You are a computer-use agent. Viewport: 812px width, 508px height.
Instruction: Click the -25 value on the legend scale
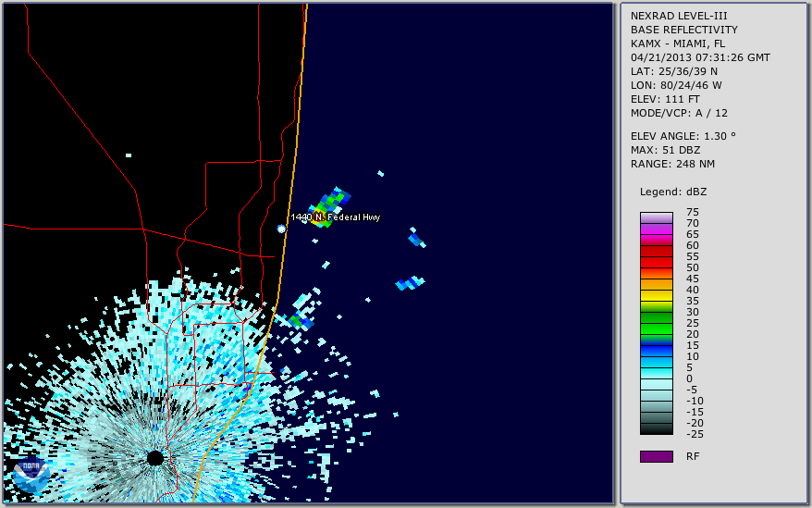tap(695, 434)
